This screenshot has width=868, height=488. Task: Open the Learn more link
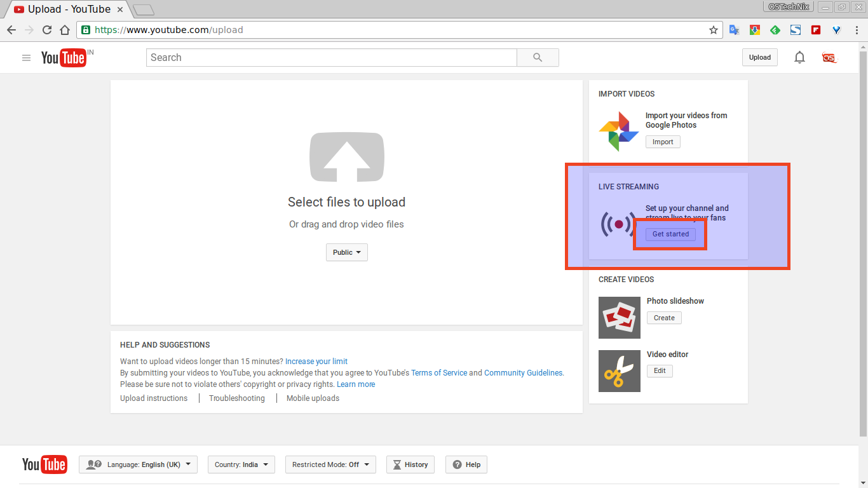pos(356,384)
